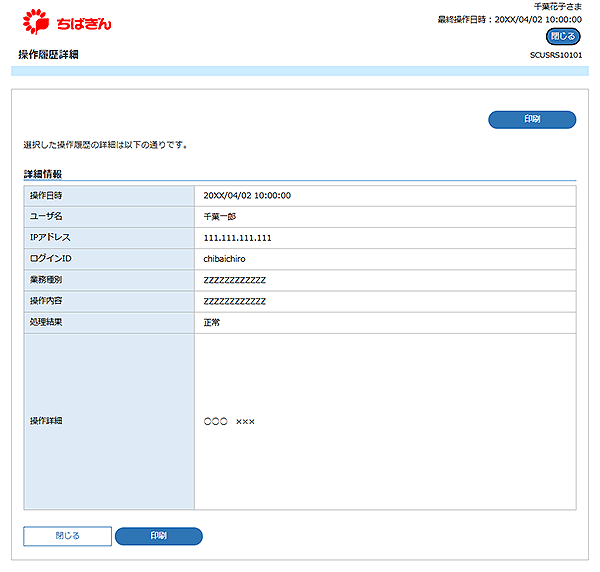Select IP address 111.111.111.111
The width and height of the screenshot is (600, 572).
237,238
